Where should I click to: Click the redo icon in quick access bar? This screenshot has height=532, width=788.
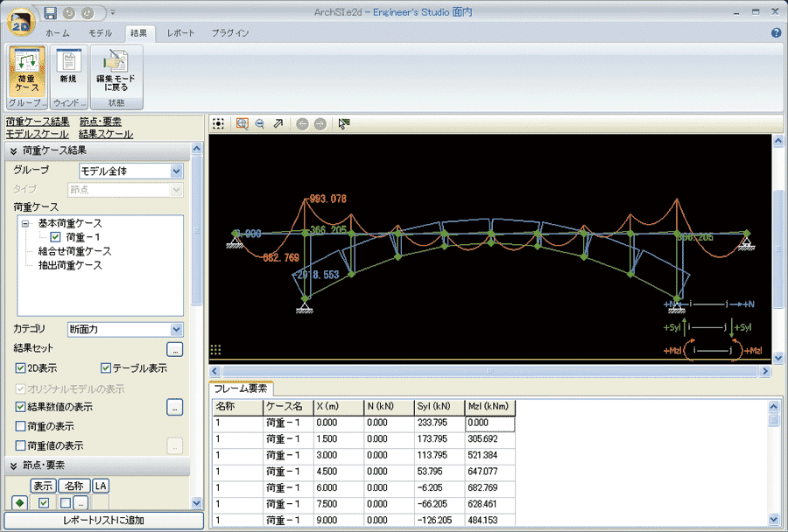point(88,14)
